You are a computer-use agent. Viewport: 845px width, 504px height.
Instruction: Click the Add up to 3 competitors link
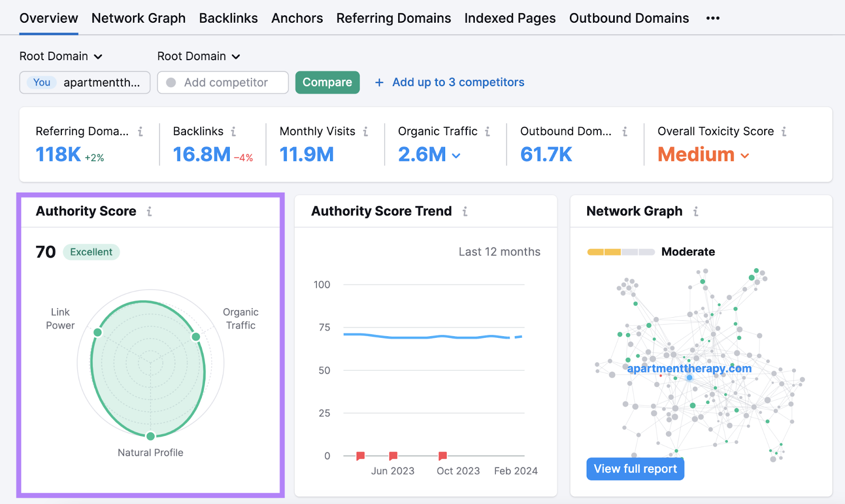457,82
